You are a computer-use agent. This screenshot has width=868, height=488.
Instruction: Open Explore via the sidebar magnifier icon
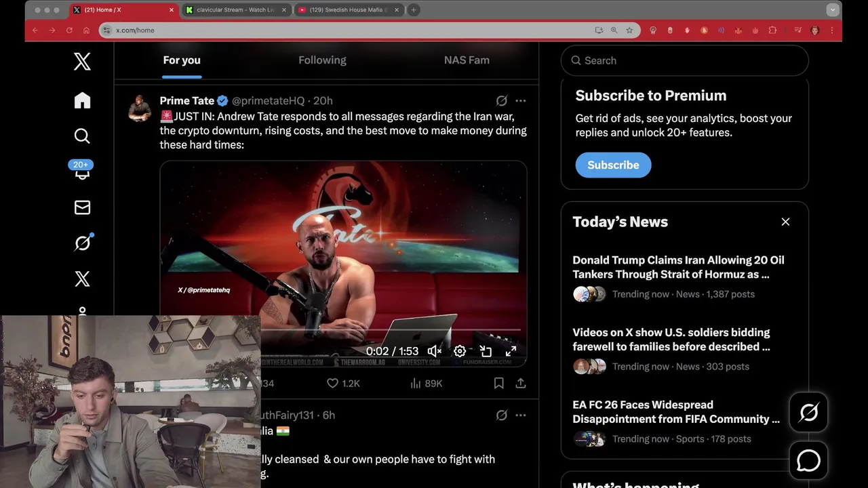82,136
